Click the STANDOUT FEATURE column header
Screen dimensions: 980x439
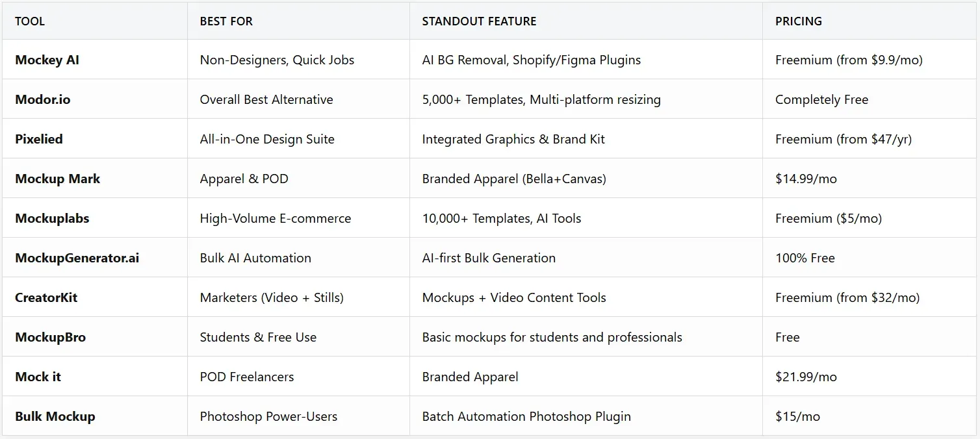pyautogui.click(x=479, y=21)
